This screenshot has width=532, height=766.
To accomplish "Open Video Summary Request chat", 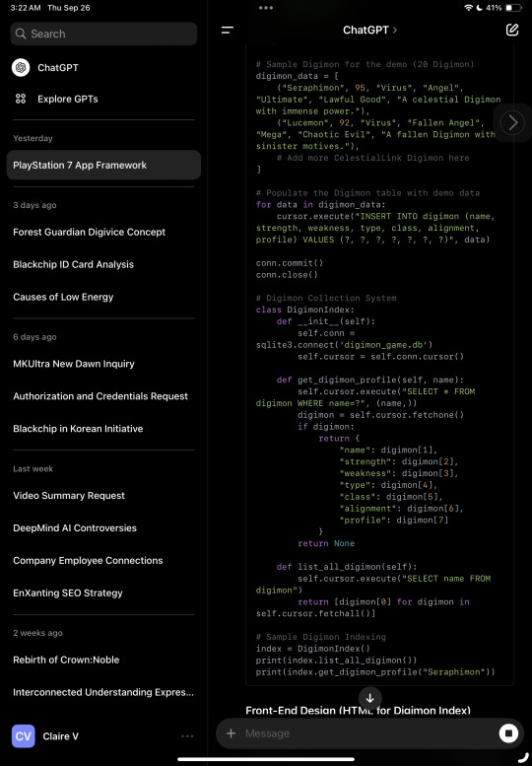I will (x=69, y=495).
